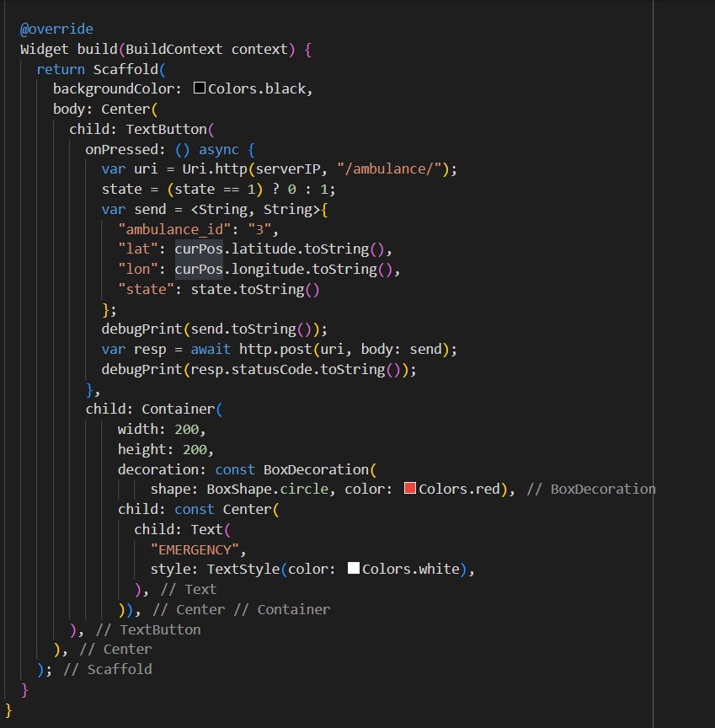
Task: Click the width value 200
Action: click(186, 429)
